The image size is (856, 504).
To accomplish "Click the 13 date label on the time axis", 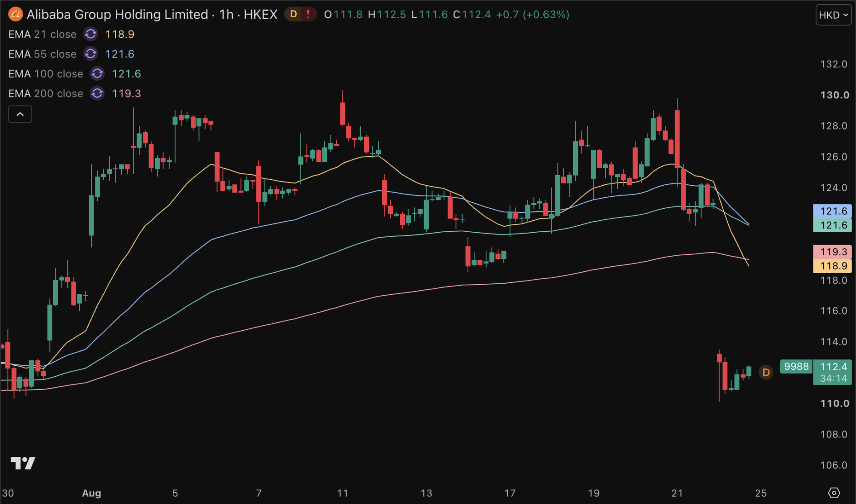I will pos(426,493).
